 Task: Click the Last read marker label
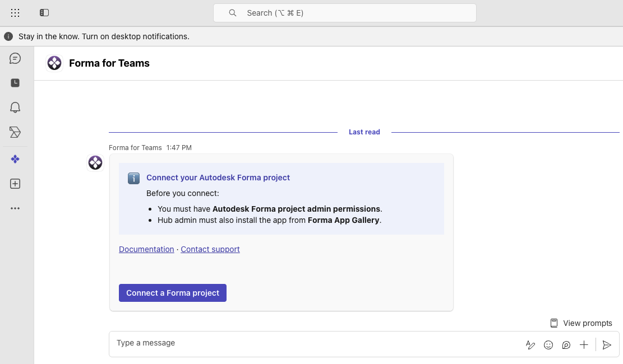364,132
